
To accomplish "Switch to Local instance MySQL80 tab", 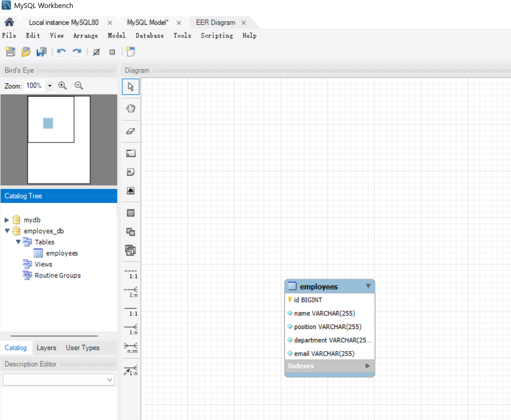I will 64,22.
